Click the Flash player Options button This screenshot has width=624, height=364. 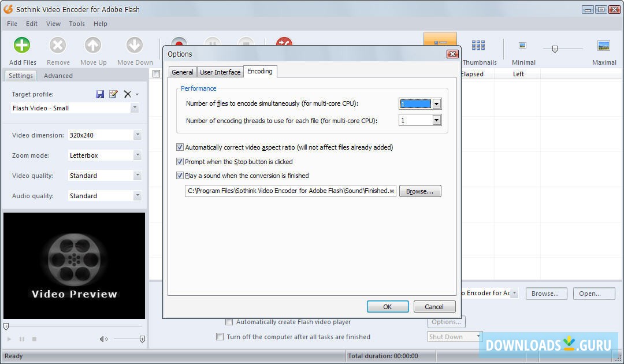click(446, 322)
